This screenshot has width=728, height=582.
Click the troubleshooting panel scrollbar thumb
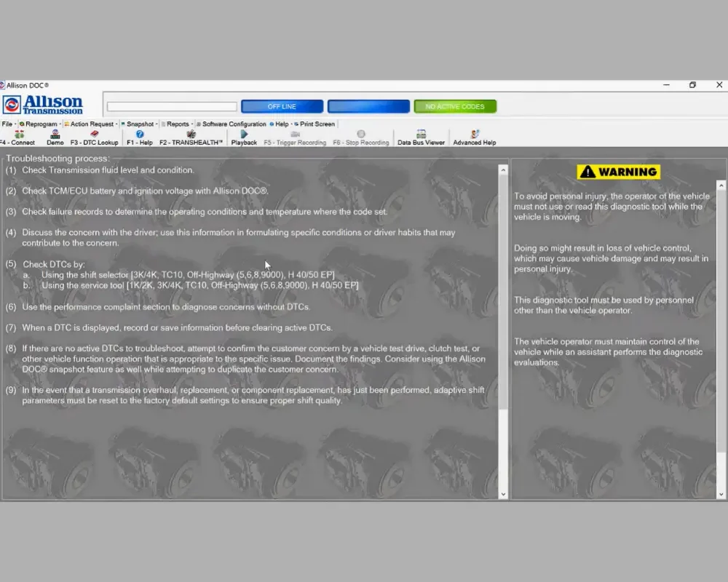(x=503, y=292)
